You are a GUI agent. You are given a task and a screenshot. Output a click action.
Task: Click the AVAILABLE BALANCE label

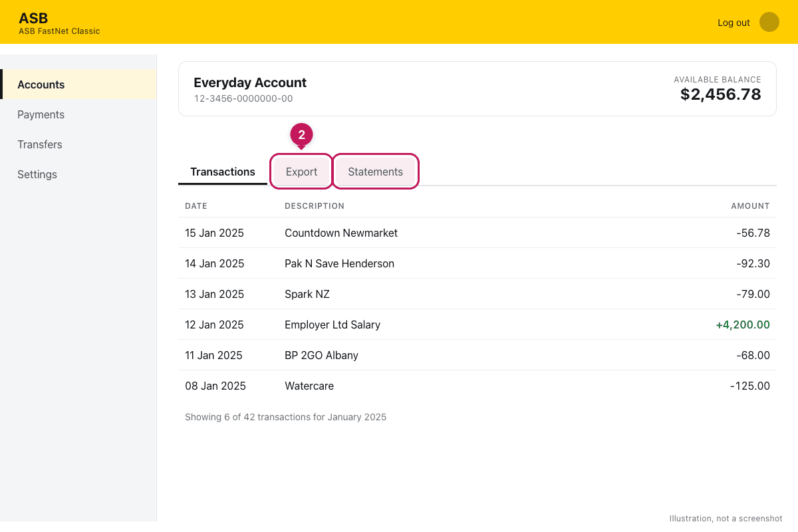click(718, 79)
